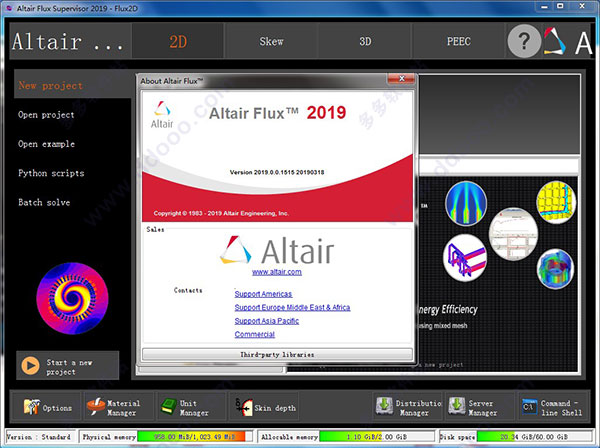This screenshot has width=600, height=448.
Task: Select New project in sidebar
Action: point(72,85)
